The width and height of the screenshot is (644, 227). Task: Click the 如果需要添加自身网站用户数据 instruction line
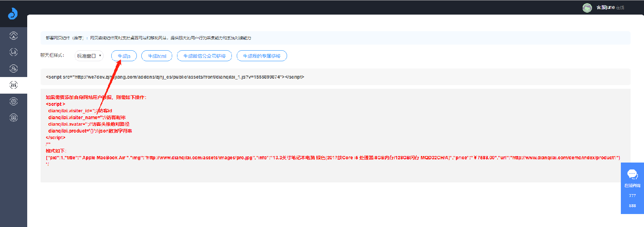(96, 97)
